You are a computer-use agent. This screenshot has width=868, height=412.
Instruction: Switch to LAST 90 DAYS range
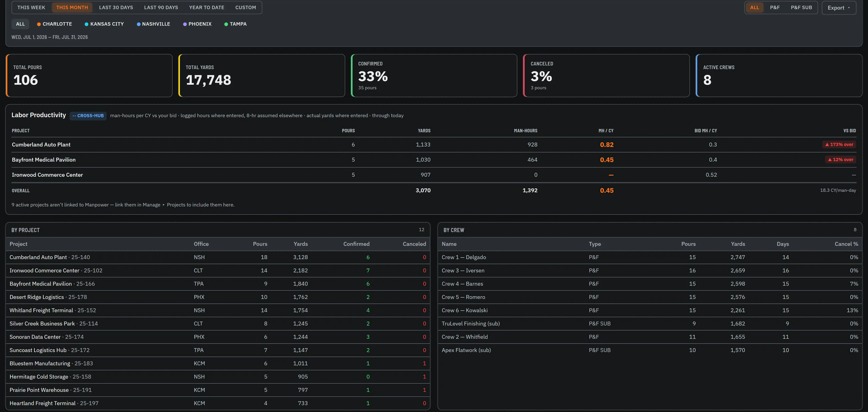(x=161, y=7)
